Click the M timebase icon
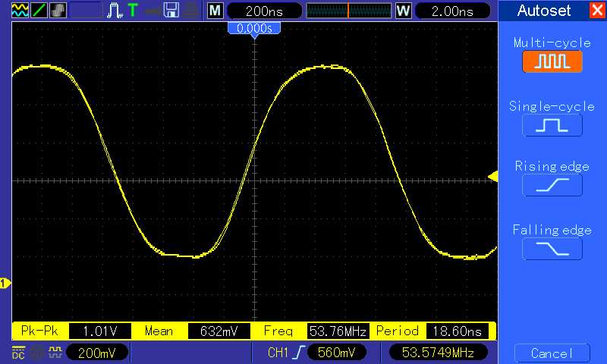 (x=215, y=11)
